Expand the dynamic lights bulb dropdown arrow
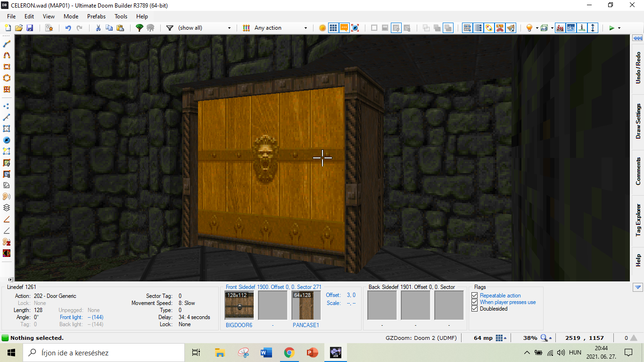This screenshot has width=644, height=362. click(x=537, y=28)
